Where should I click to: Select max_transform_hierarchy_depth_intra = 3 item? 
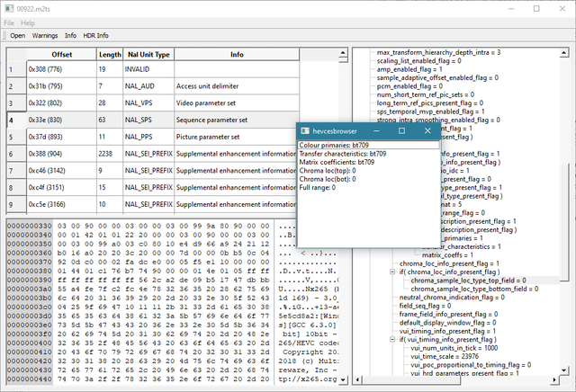(x=438, y=52)
